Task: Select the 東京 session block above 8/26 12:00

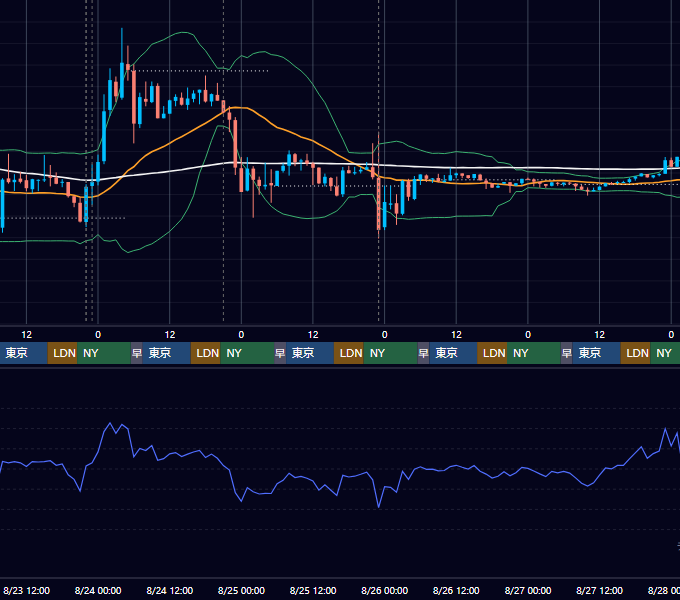Action: click(453, 353)
